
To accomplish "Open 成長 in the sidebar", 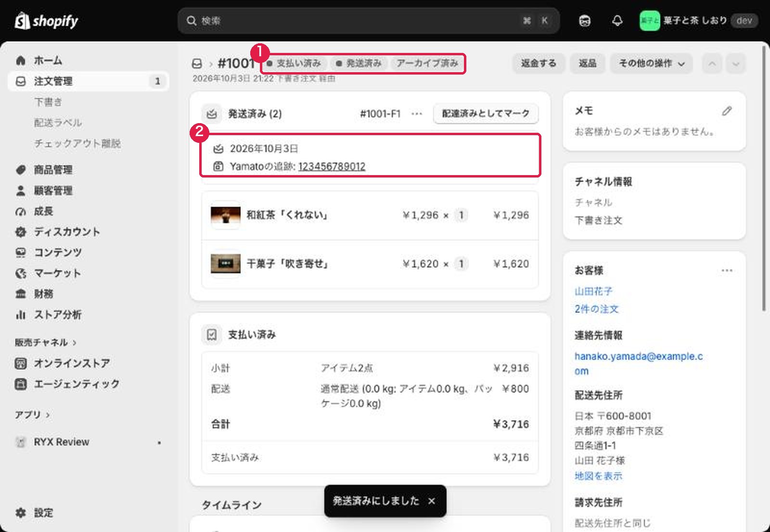I will coord(89,211).
